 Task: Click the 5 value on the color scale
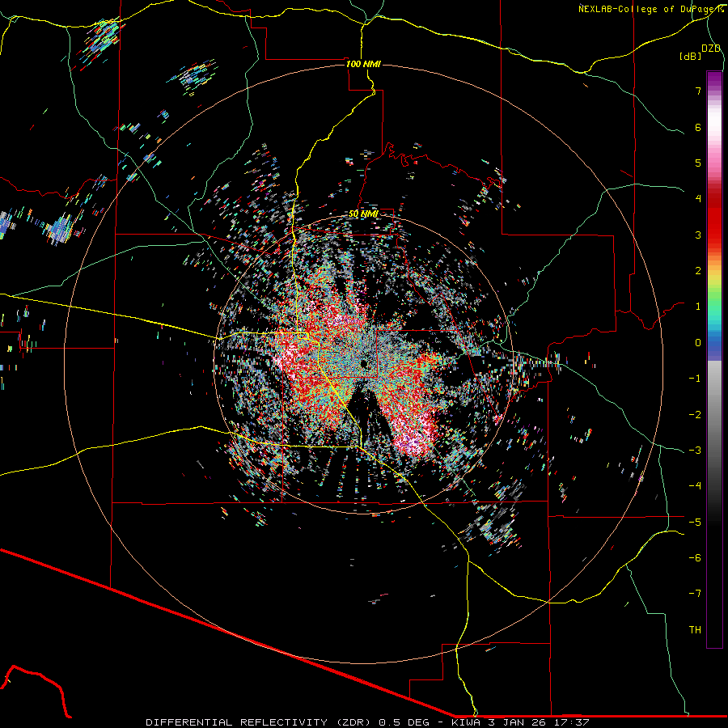(x=698, y=163)
